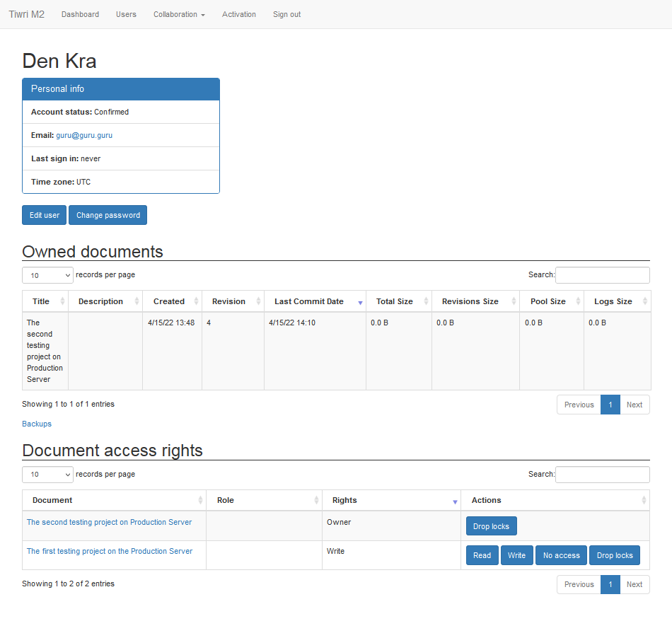This screenshot has height=621, width=672.
Task: Focus the Owned documents Search field
Action: click(603, 275)
